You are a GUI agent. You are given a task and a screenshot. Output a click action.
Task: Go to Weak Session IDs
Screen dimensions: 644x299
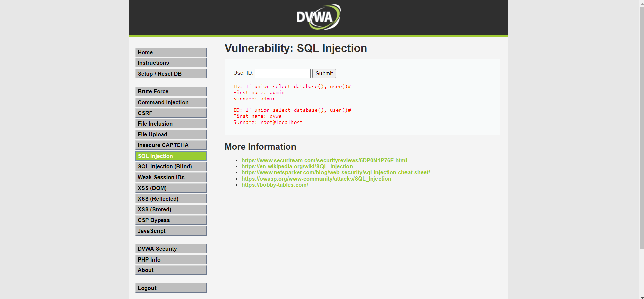click(x=171, y=177)
